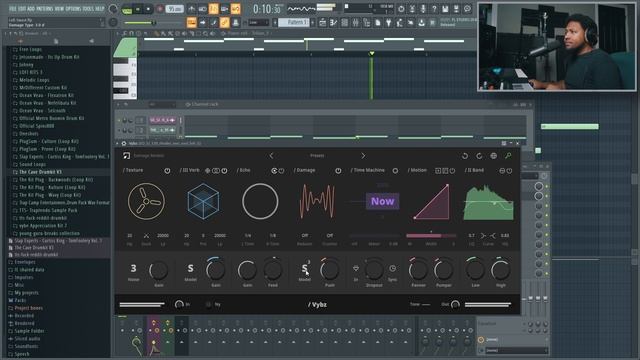Go to next preset arrow

(x=363, y=156)
